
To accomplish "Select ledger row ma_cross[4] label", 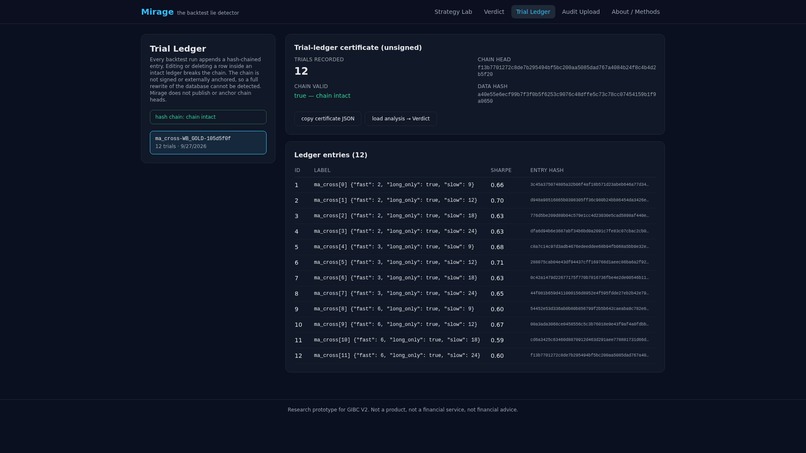I will click(x=394, y=247).
